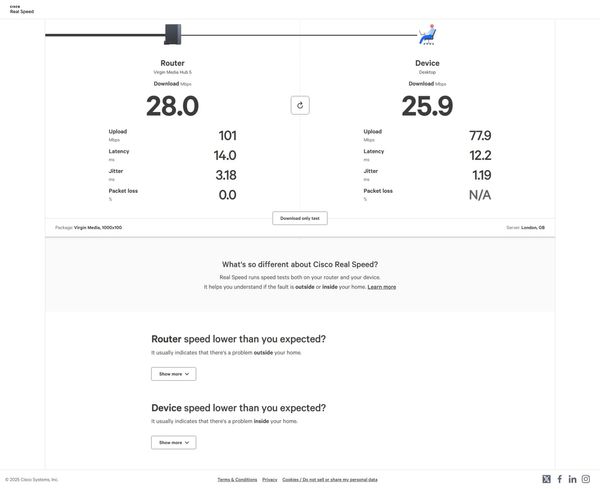The height and width of the screenshot is (489, 600).
Task: Open the Cisco X (Twitter) page
Action: [x=547, y=479]
